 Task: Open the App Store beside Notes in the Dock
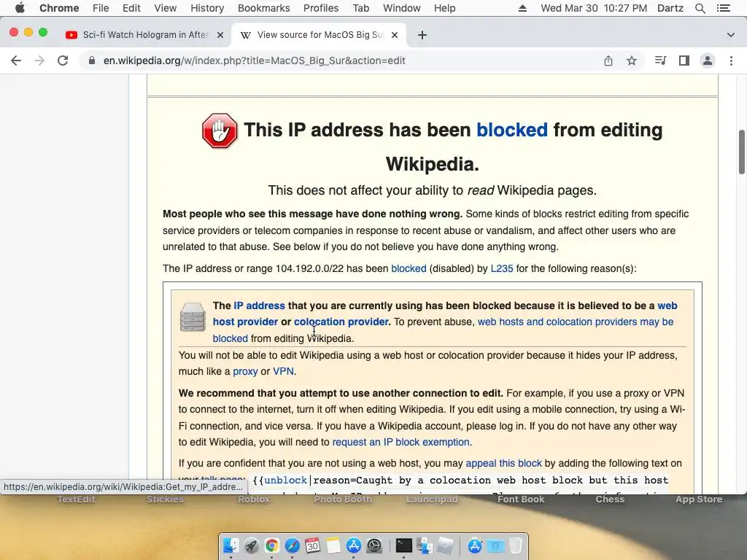click(x=354, y=545)
